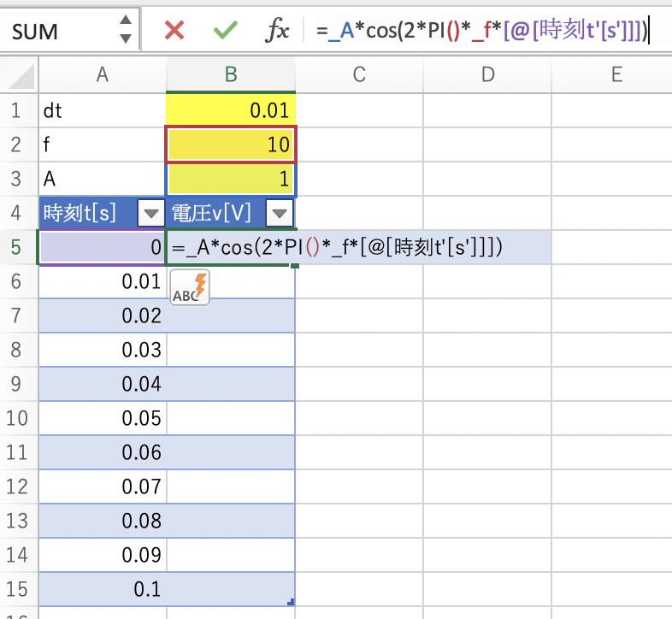Click cell containing dt label
The width and height of the screenshot is (672, 619).
[103, 110]
